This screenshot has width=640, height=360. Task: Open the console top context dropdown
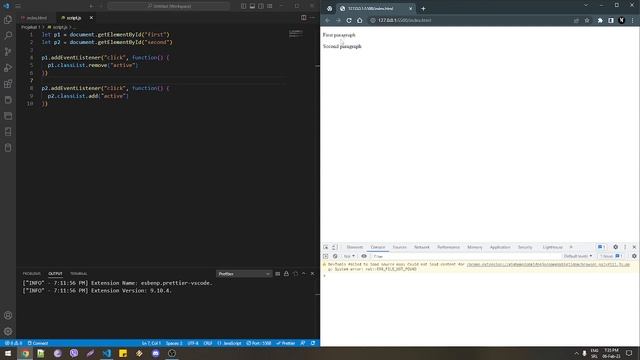pos(349,256)
